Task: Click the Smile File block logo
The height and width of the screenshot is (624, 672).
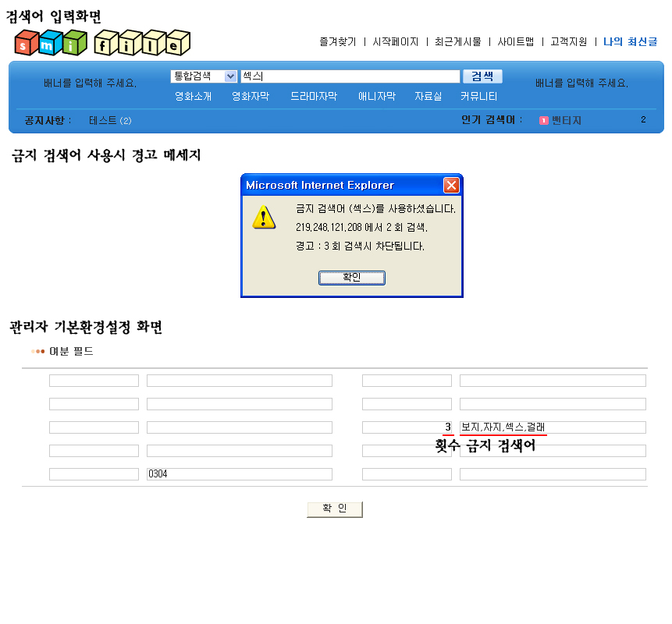Action: (x=102, y=43)
